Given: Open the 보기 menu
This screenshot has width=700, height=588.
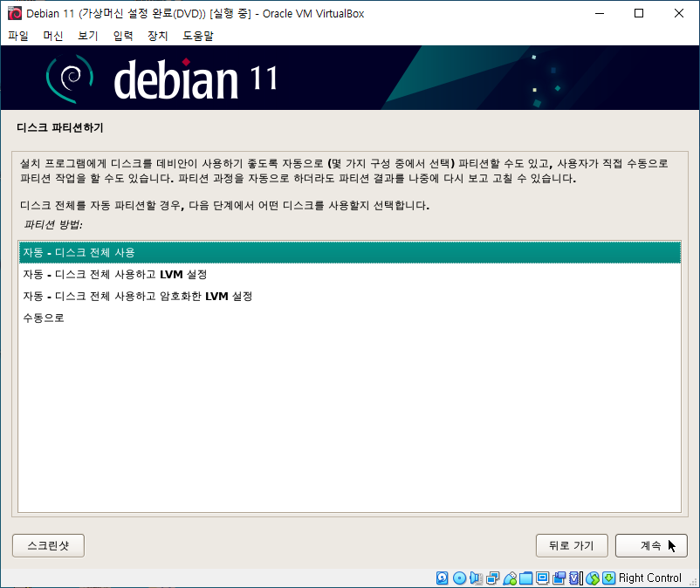Looking at the screenshot, I should (x=88, y=36).
